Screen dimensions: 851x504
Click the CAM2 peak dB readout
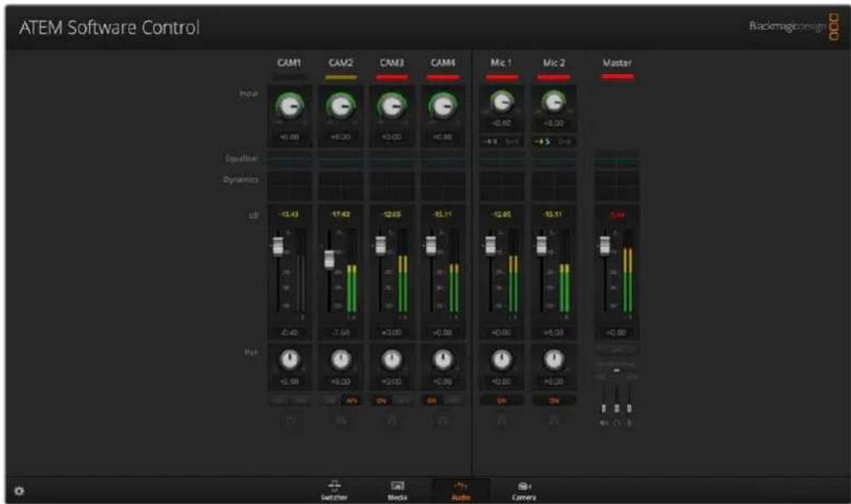(x=341, y=214)
